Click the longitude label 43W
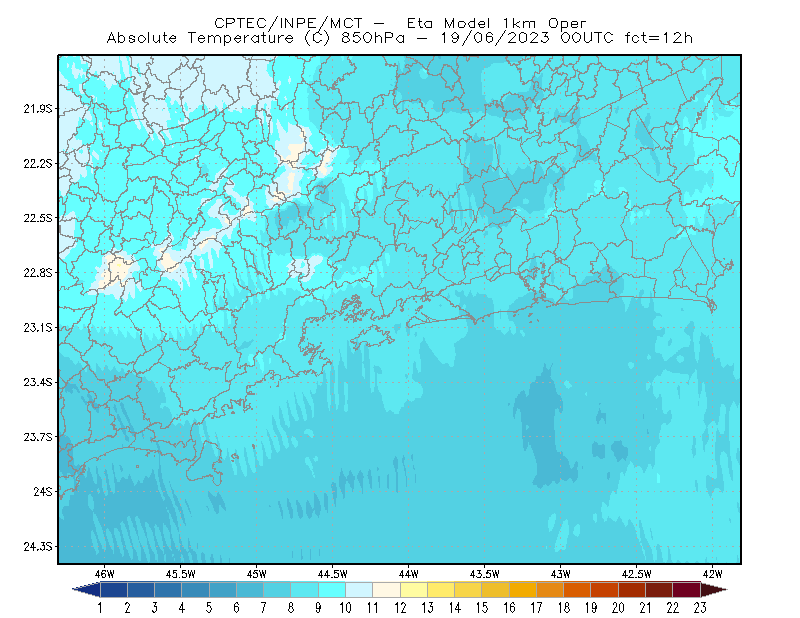This screenshot has width=800, height=618. 561,574
